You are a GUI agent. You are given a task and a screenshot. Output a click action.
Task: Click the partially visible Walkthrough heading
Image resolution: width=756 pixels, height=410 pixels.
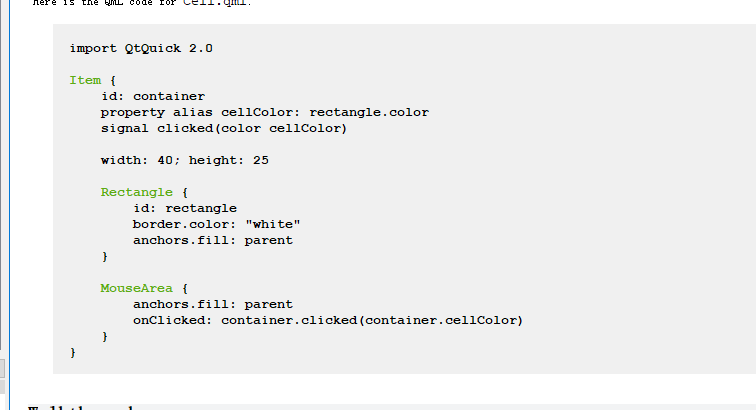click(x=80, y=408)
